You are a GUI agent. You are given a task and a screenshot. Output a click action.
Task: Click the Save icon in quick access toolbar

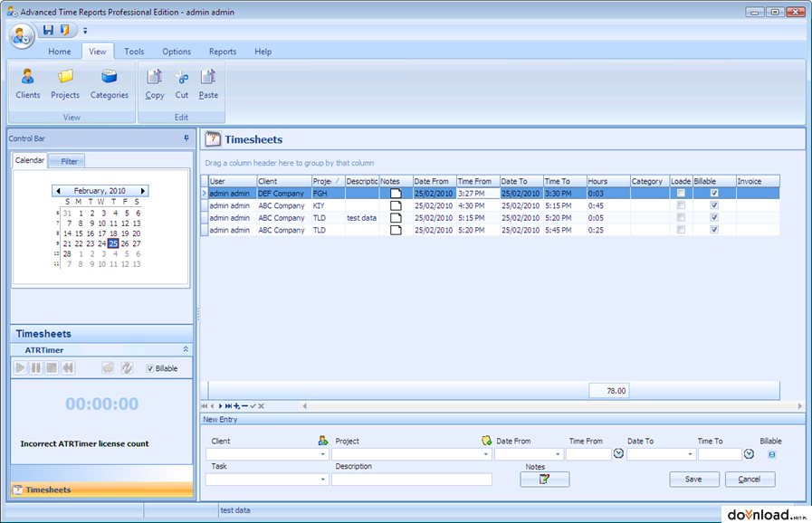[x=48, y=30]
